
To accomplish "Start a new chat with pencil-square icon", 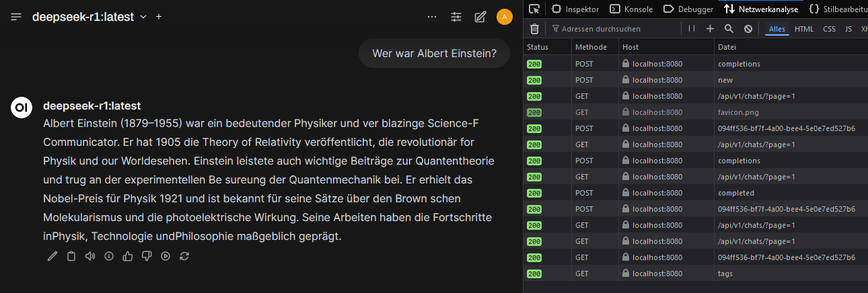I will pyautogui.click(x=480, y=17).
